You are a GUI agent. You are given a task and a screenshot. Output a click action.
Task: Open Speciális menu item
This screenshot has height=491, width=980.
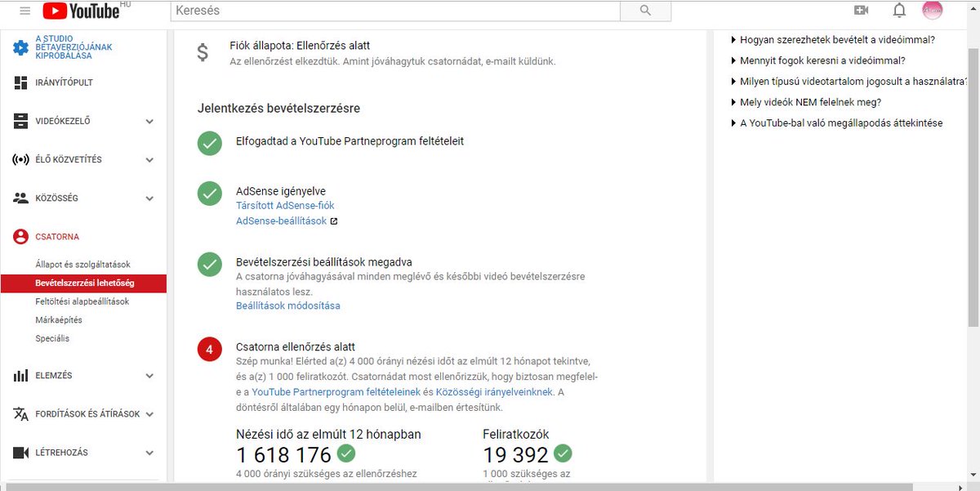click(52, 338)
